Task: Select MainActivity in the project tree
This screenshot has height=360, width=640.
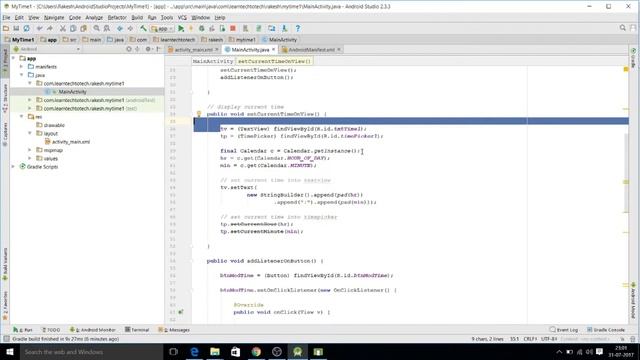Action: pyautogui.click(x=72, y=92)
